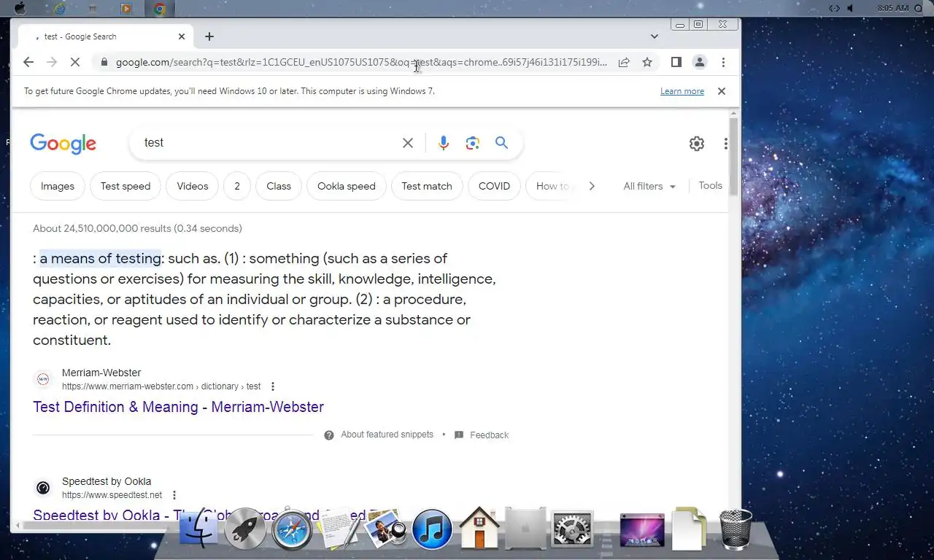Viewport: 934px width, 560px height.
Task: Click the 'About 24,510,000,000 results' text
Action: [x=137, y=228]
